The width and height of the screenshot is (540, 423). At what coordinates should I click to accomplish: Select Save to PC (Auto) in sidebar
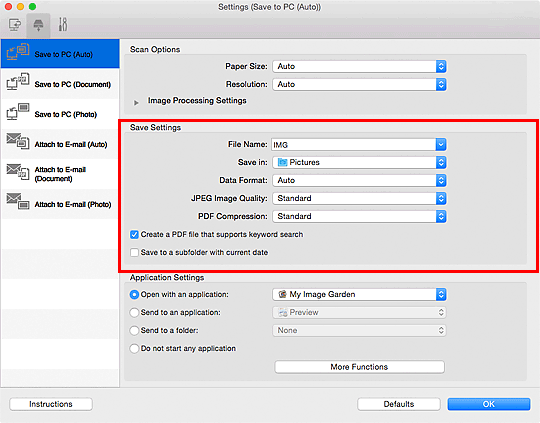point(60,54)
